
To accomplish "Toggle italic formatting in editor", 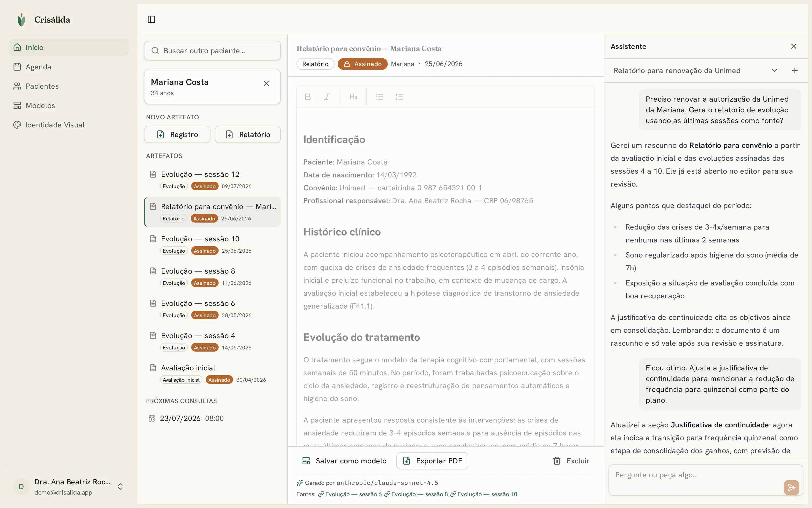I will (327, 97).
